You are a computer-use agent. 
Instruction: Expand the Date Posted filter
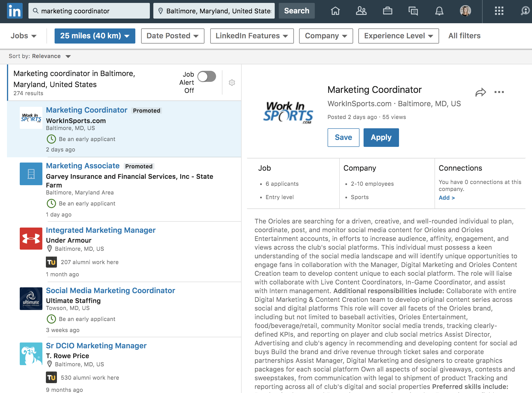coord(172,36)
